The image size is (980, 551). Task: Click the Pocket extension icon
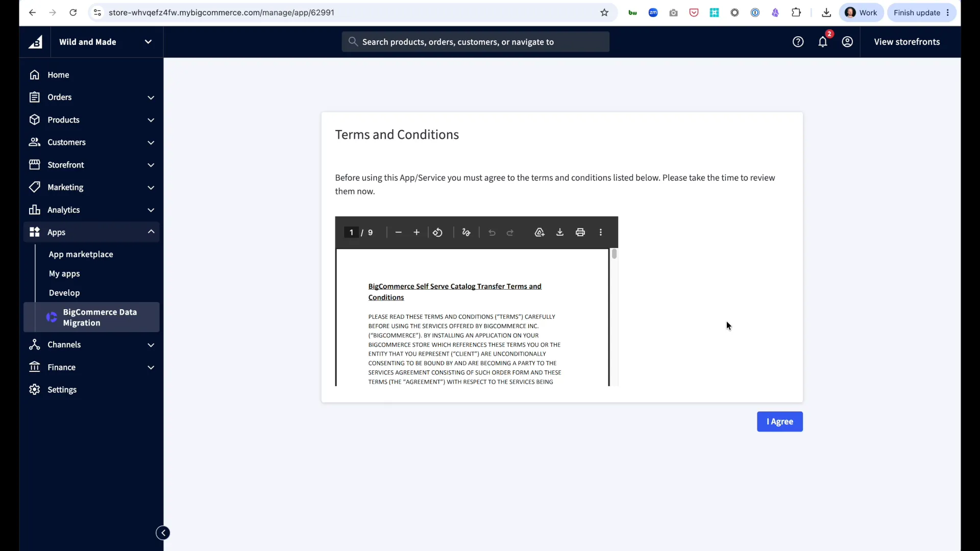(x=694, y=13)
